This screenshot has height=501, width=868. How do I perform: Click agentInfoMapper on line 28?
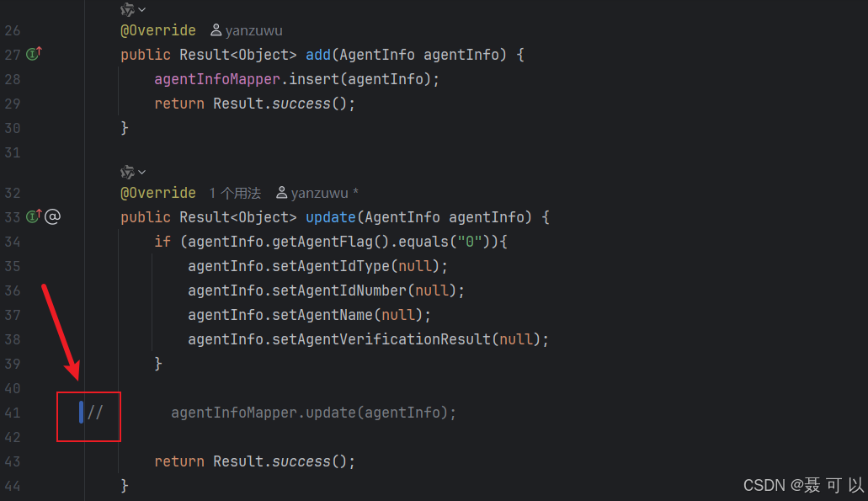tap(217, 79)
